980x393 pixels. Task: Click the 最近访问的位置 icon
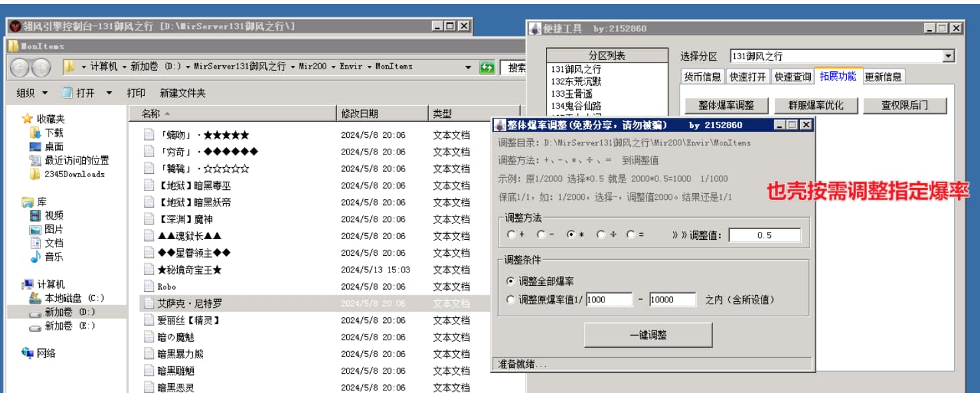35,161
